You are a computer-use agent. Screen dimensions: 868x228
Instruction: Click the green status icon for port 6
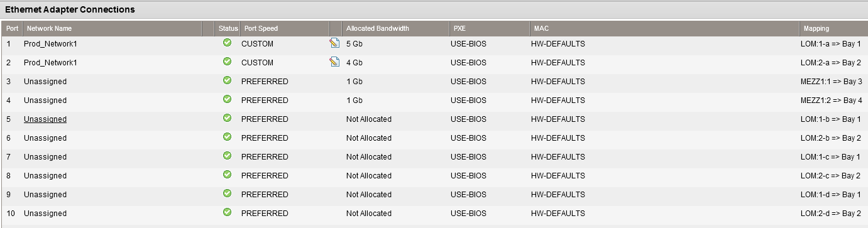point(227,137)
